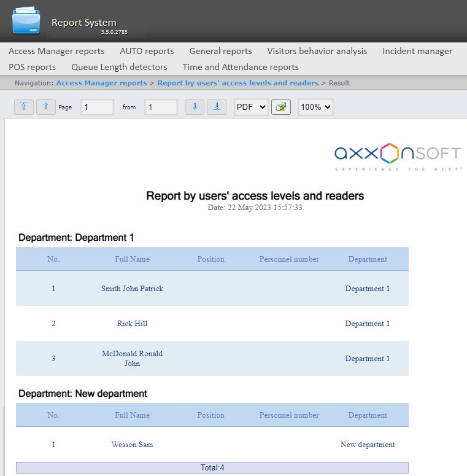Click the Report System folder logo
Screen dimensions: 467x476
click(x=26, y=21)
